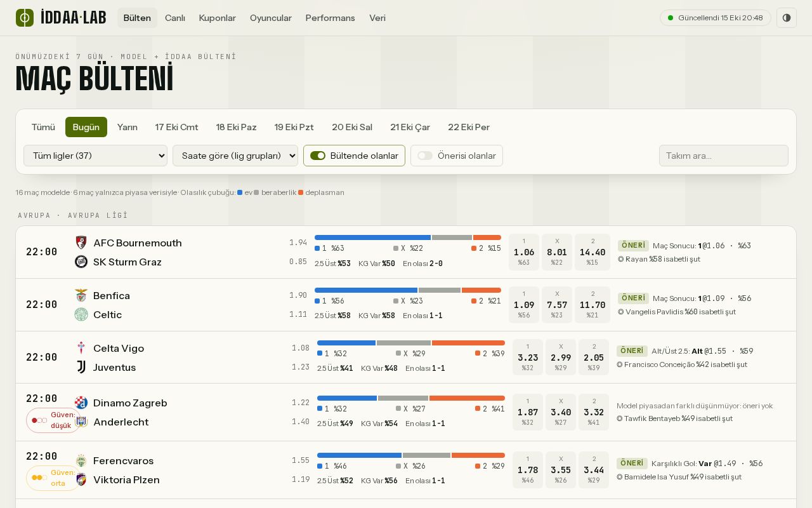
Task: Click the Juventus club crest
Action: [81, 367]
